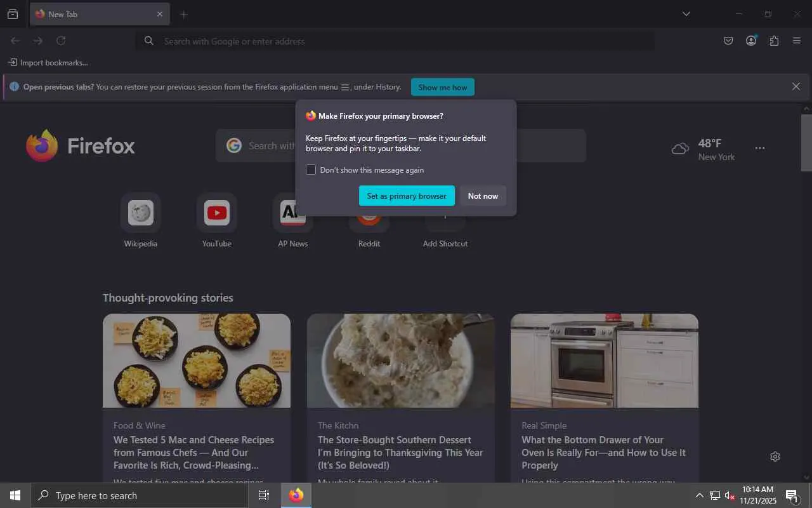Open the taskbar clock showing 10:14 AM
Screen dimensions: 812x508
757,495
